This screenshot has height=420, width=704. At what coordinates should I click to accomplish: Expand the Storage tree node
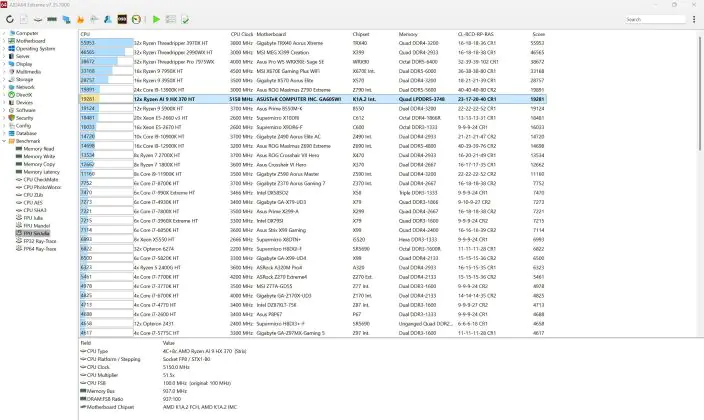click(x=4, y=80)
